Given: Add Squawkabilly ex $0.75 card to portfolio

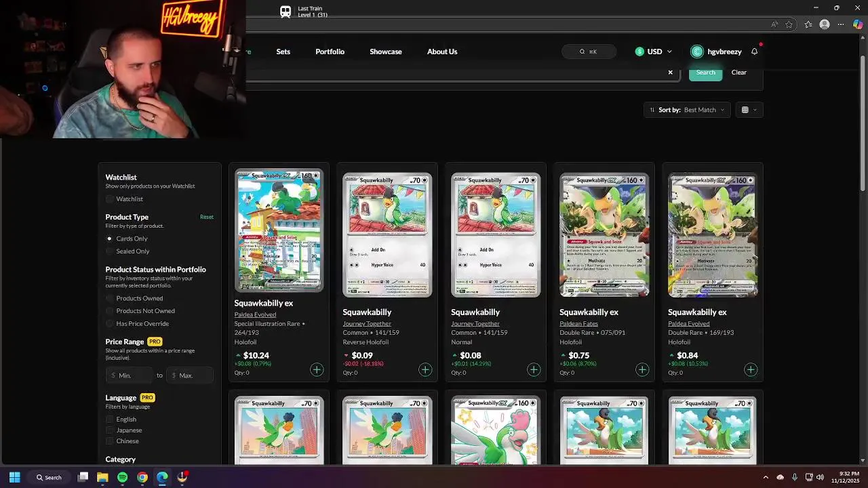Looking at the screenshot, I should (642, 369).
